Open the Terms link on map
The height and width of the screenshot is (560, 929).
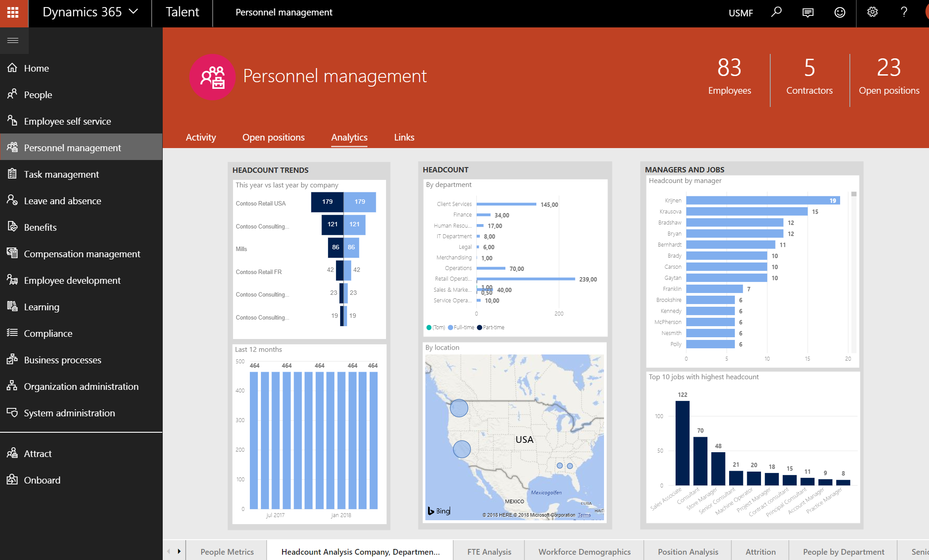coord(584,515)
